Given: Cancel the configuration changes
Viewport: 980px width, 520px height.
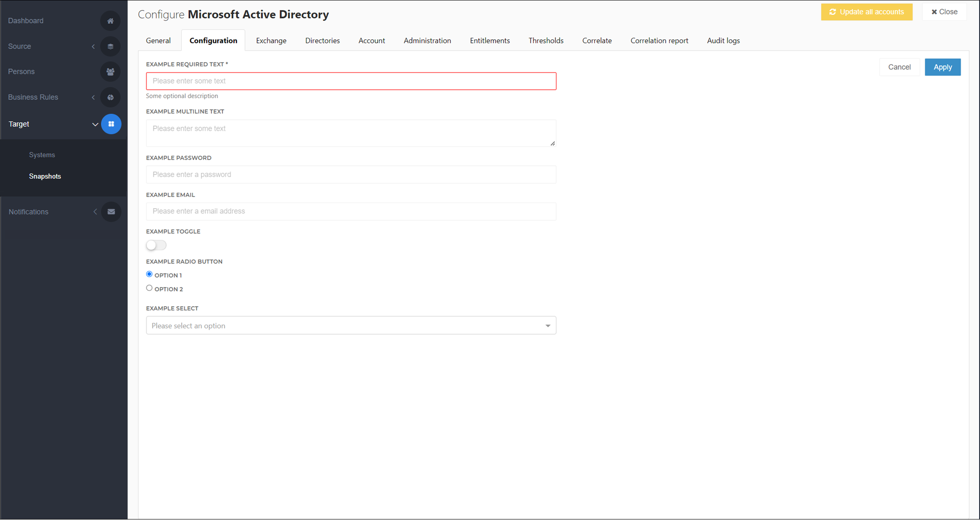Looking at the screenshot, I should coord(899,67).
